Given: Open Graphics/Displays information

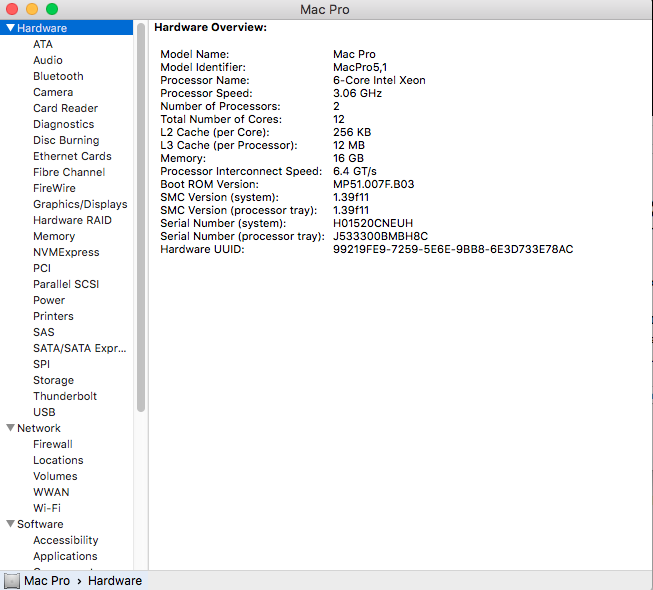Looking at the screenshot, I should (80, 204).
